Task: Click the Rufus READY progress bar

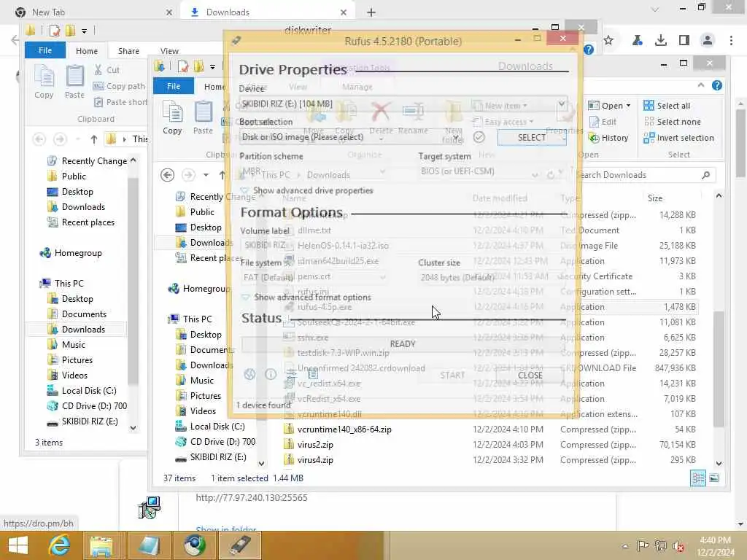Action: coord(403,344)
